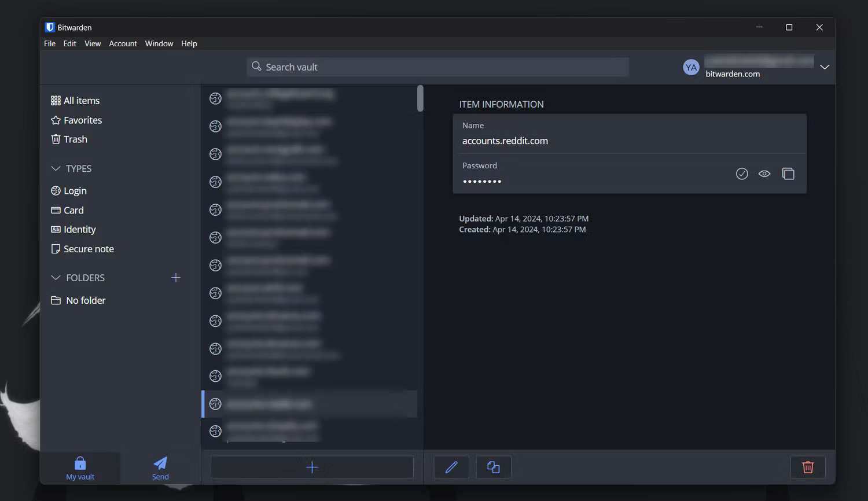Add a new vault item
868x501 pixels.
(312, 467)
